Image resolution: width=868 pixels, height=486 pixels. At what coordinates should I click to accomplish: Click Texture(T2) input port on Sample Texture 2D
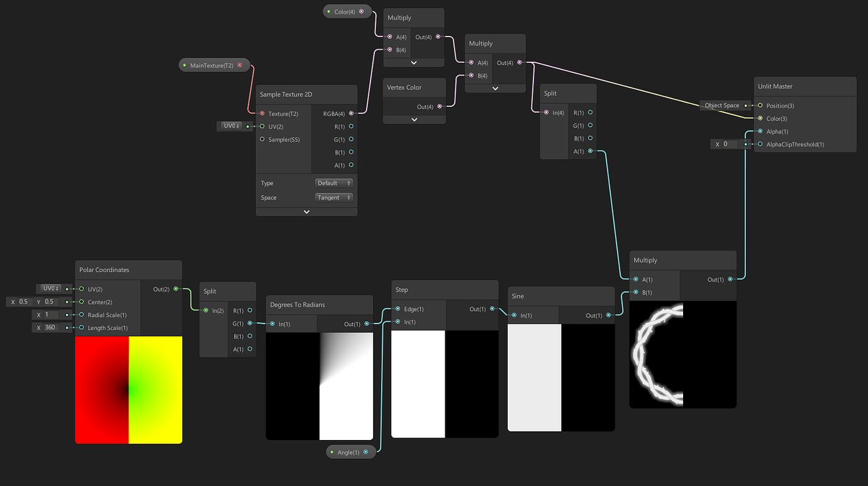(x=262, y=114)
